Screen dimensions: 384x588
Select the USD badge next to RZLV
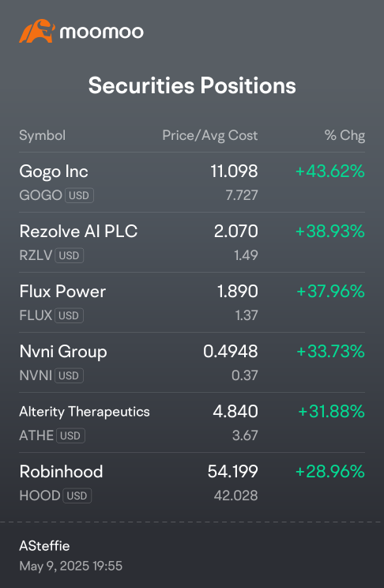(x=69, y=255)
